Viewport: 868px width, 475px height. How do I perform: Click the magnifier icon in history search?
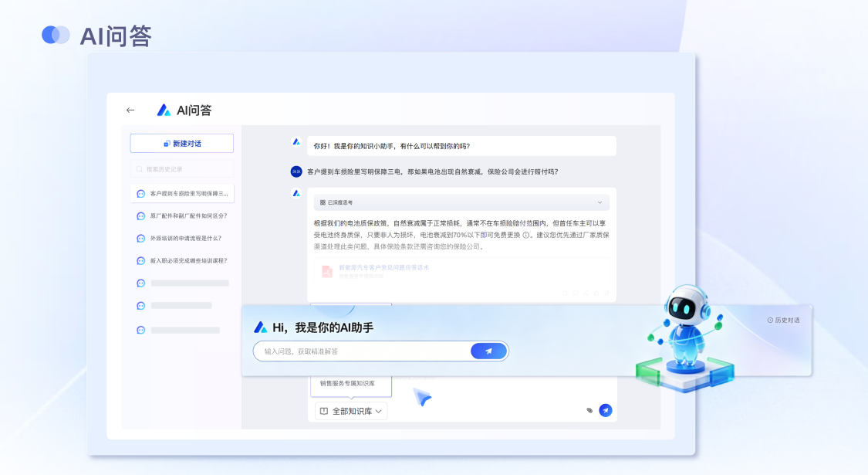tap(140, 169)
